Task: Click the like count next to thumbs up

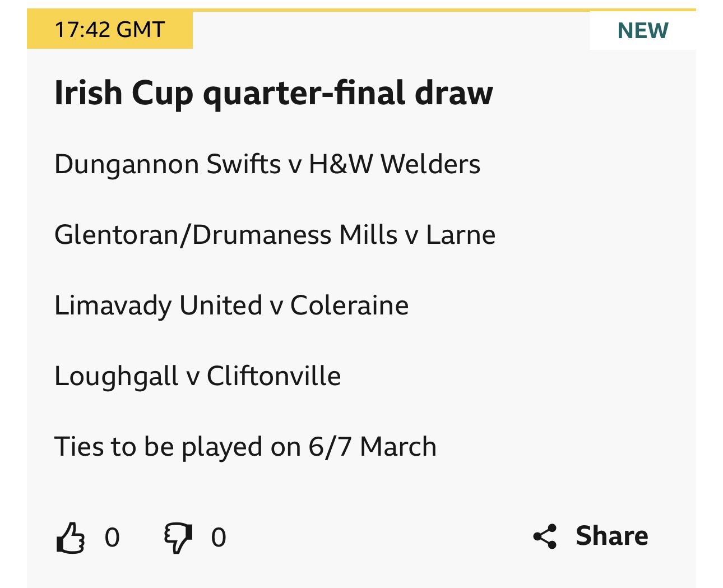Action: pos(112,538)
